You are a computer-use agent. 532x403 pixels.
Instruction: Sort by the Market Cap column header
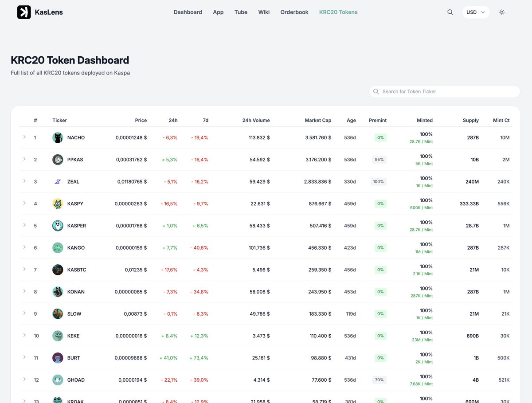(x=318, y=120)
